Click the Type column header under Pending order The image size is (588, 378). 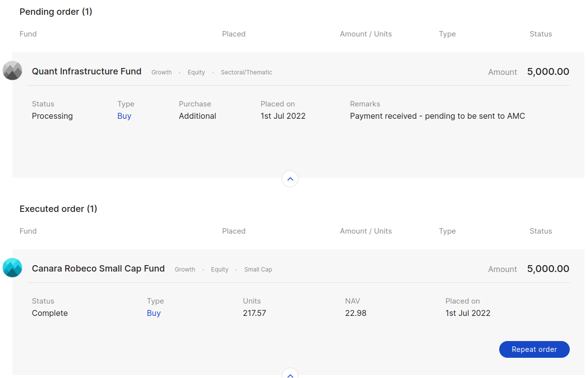click(447, 34)
